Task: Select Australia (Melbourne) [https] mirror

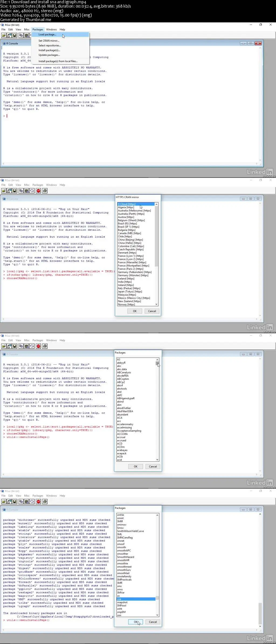Action: 136,211
